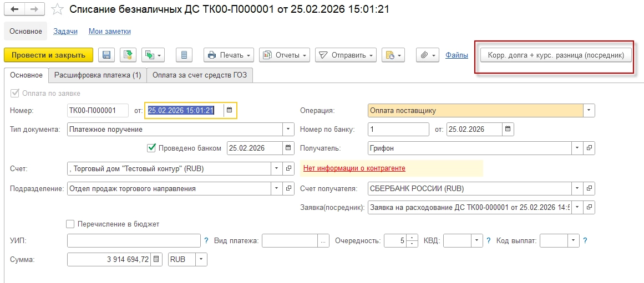Open calculator for the Сумма field
Viewport: 644px width, 283px height.
pyautogui.click(x=156, y=260)
